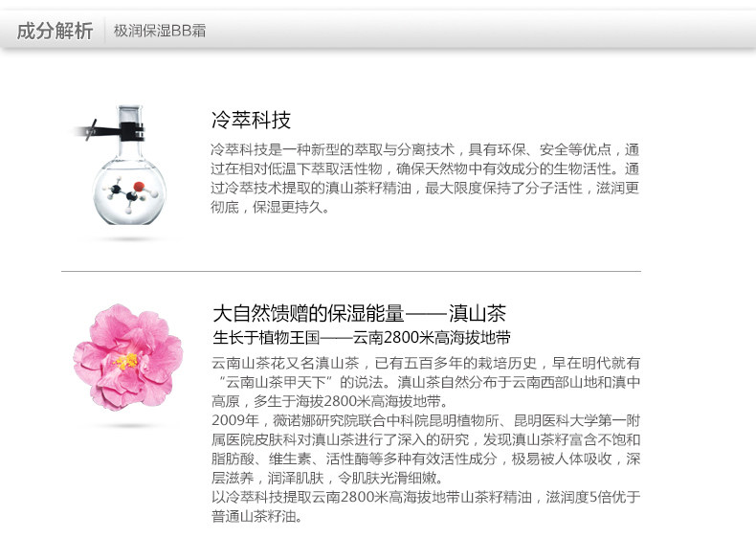Screen dimensions: 756x560
Task: Click the line 层滋养，润泽肌肤，令肌肤光滑细嫩
Action: pos(327,478)
